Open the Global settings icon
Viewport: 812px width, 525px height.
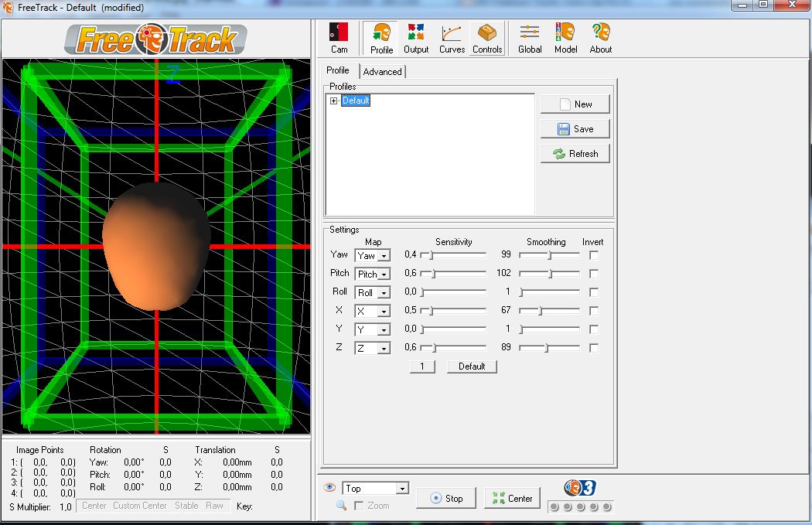tap(530, 39)
